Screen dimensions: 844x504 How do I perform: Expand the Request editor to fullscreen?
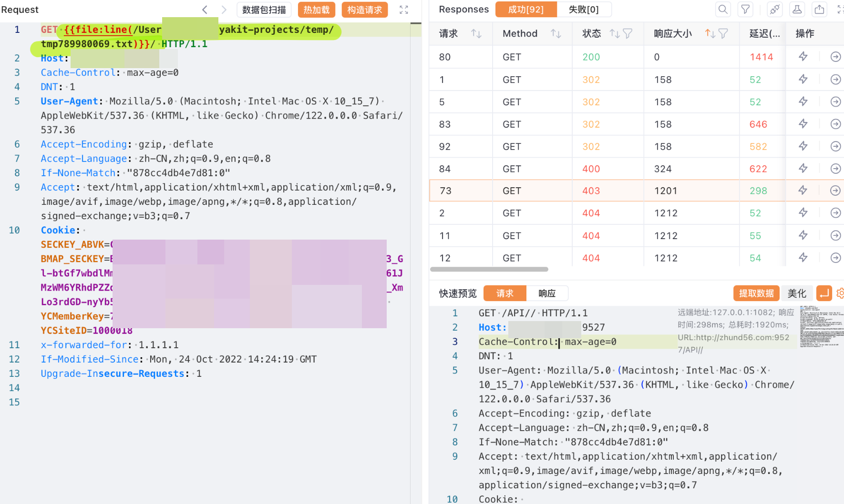click(x=403, y=10)
